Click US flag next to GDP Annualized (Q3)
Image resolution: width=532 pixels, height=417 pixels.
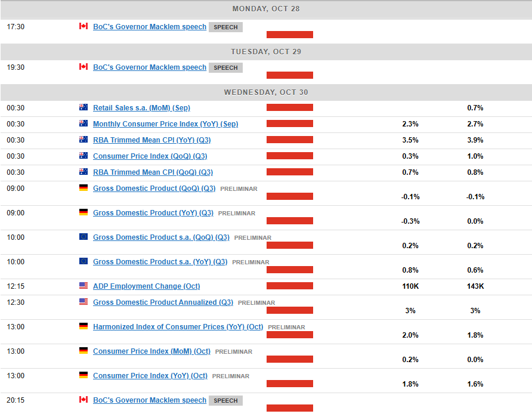[83, 302]
